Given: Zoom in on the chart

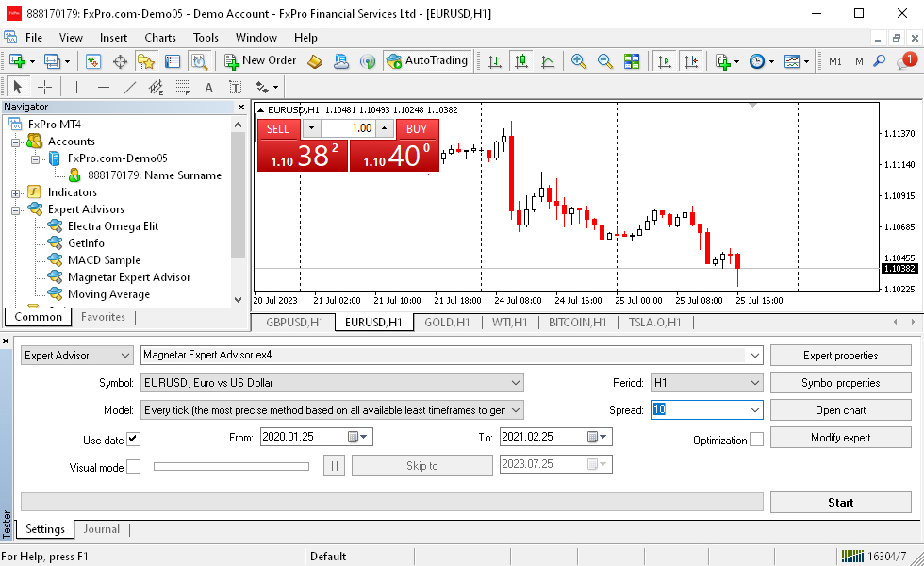Looking at the screenshot, I should (x=579, y=61).
